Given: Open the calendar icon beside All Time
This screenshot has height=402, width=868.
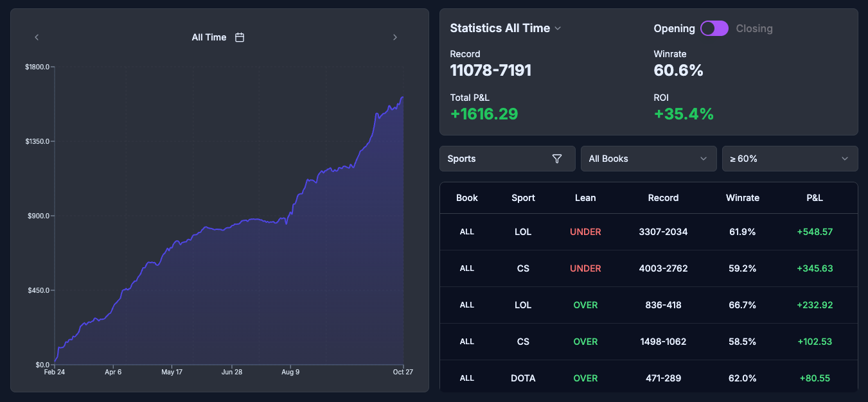Looking at the screenshot, I should 240,37.
